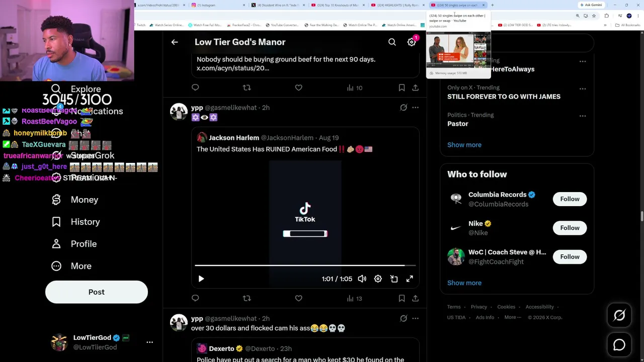The image size is (644, 362).
Task: Open options for STILL FOREVER TO GO WITH JAMES trend
Action: (x=582, y=88)
